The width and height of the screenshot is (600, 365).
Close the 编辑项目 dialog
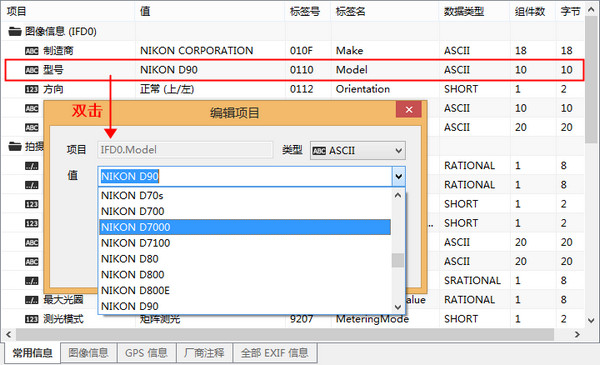tap(409, 110)
